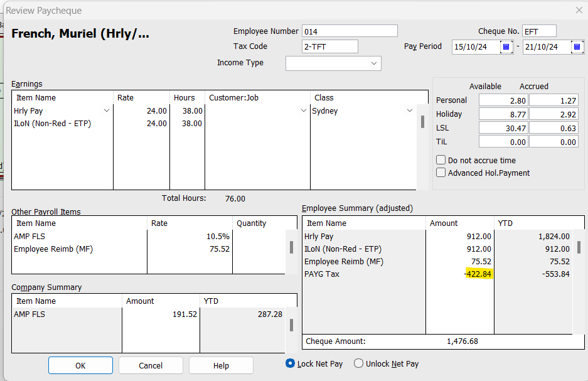Screen dimensions: 588x381
Task: Click the Total Hours value 76.00
Action: point(235,199)
